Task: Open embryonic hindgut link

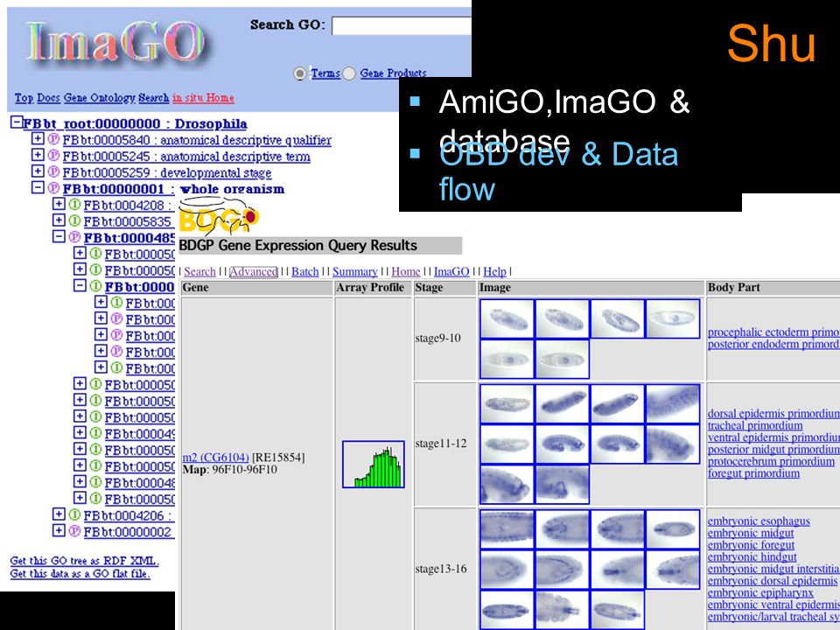Action: [752, 557]
